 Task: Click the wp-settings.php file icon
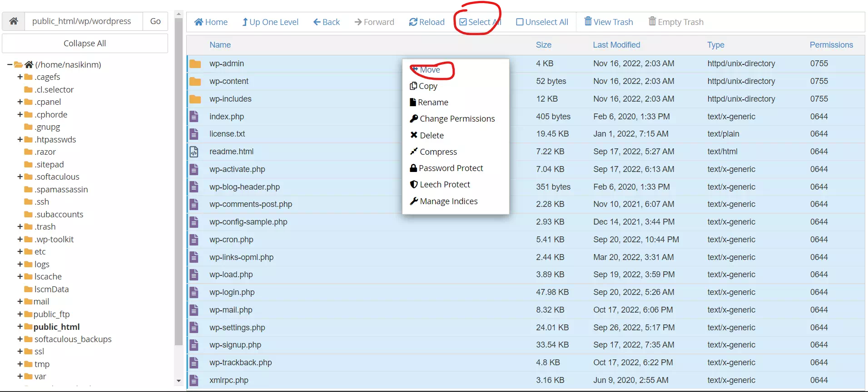[x=194, y=328]
